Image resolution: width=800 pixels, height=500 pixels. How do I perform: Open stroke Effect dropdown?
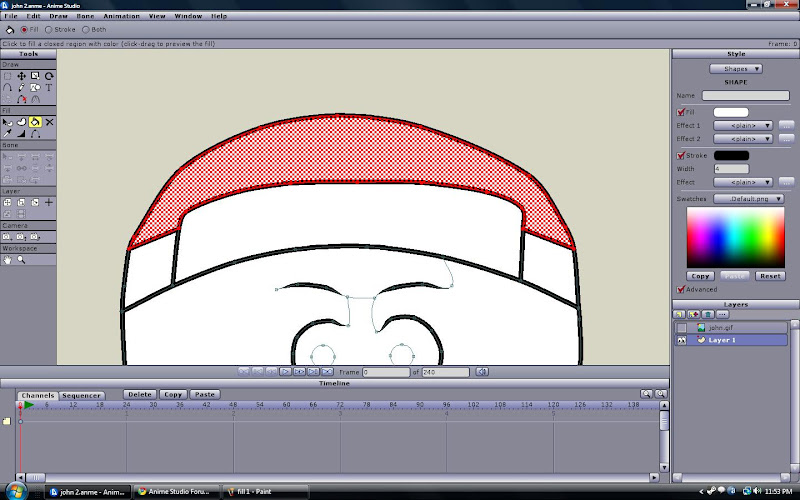[x=743, y=182]
